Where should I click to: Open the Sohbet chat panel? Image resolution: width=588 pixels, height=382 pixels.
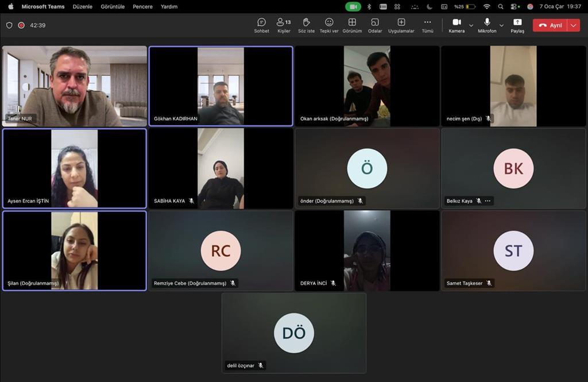tap(261, 25)
